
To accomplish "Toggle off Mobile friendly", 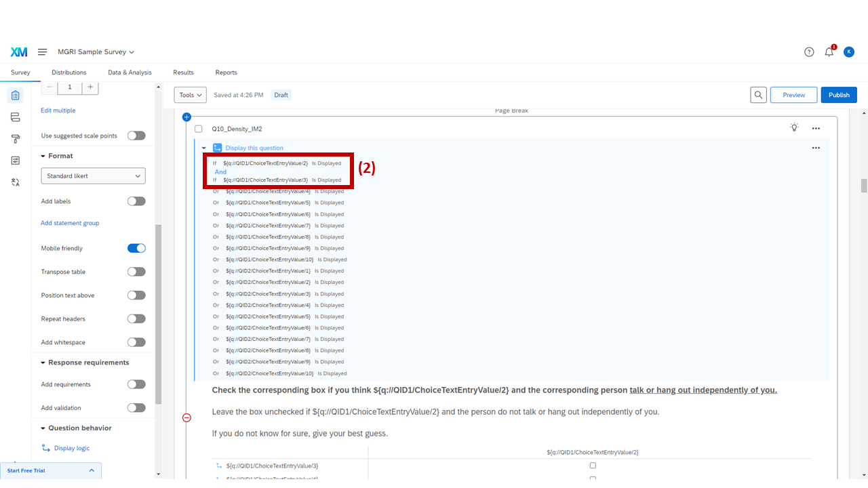I will pos(136,248).
